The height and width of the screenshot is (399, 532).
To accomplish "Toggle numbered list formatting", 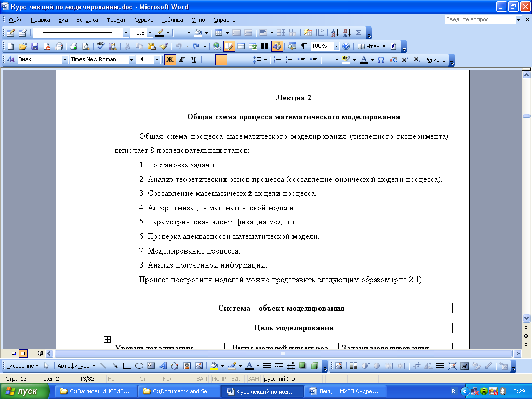I will pos(277,60).
